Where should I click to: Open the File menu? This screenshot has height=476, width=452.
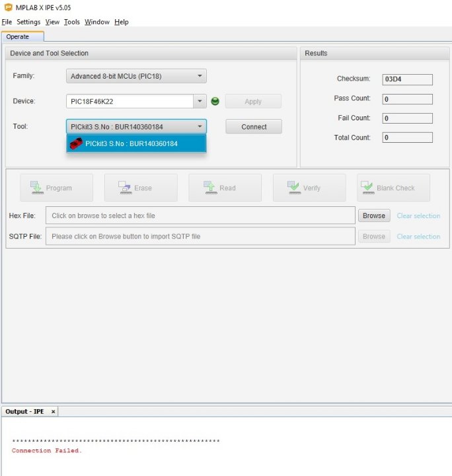7,22
